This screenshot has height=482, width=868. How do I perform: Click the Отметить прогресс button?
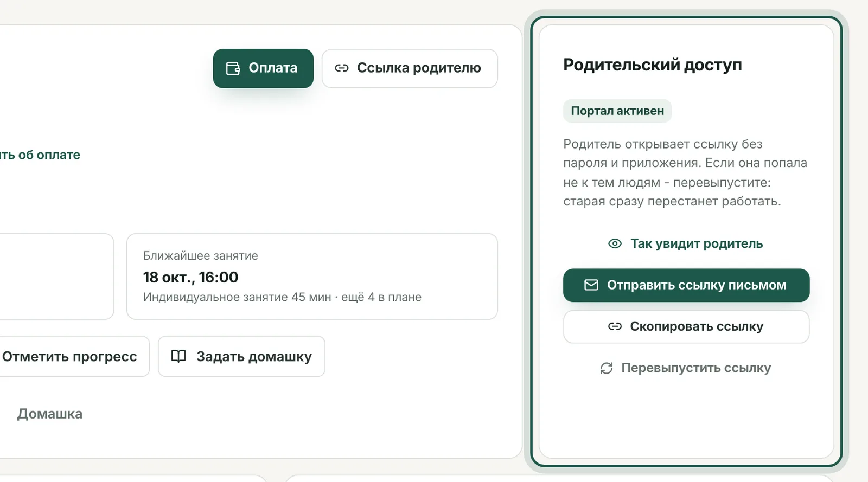coord(69,356)
